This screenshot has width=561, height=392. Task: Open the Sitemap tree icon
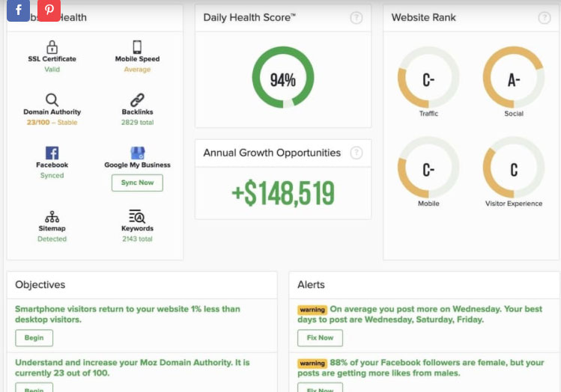52,217
